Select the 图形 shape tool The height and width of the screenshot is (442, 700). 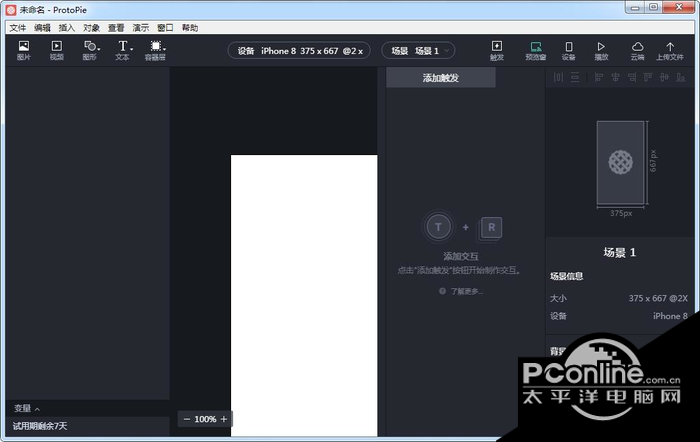tap(90, 50)
